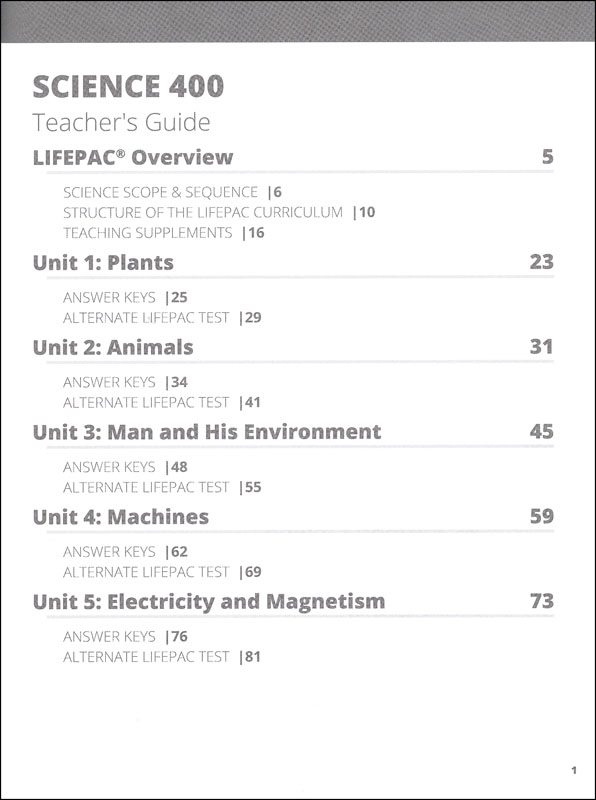This screenshot has width=596, height=800.
Task: Open the LIFEPAC Overview section heading
Action: coord(133,157)
